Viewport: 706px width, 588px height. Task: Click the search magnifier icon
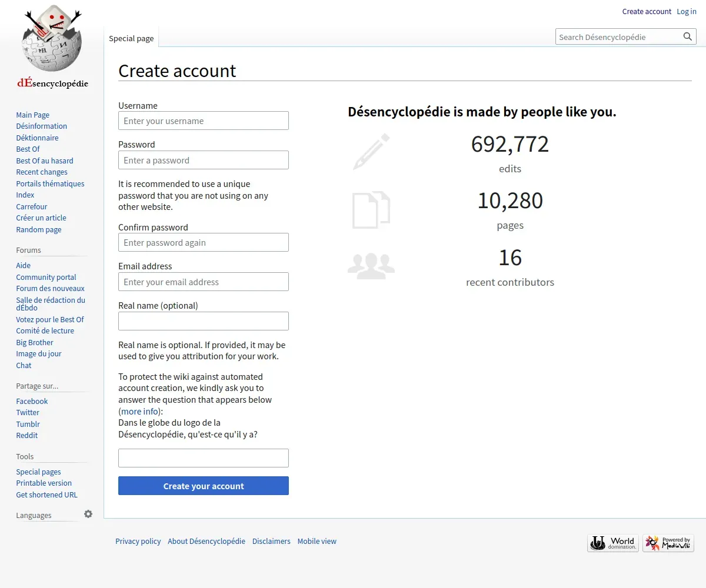point(688,36)
